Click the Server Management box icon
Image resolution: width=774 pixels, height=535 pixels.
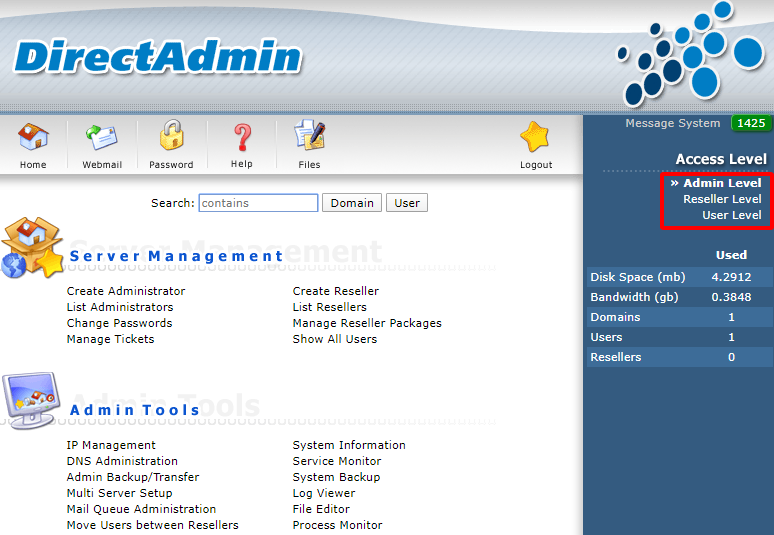(32, 247)
